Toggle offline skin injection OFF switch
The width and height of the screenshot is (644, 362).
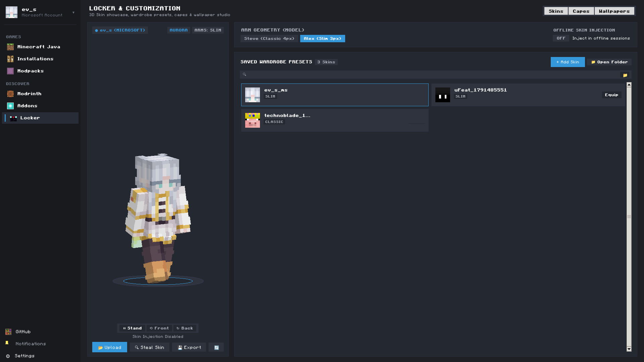561,38
